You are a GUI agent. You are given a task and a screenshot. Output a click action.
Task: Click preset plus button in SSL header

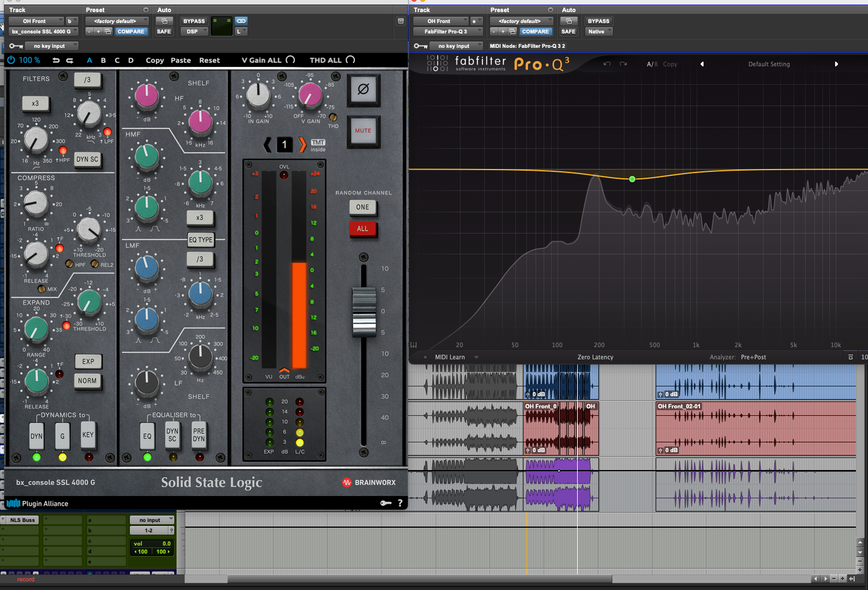99,32
